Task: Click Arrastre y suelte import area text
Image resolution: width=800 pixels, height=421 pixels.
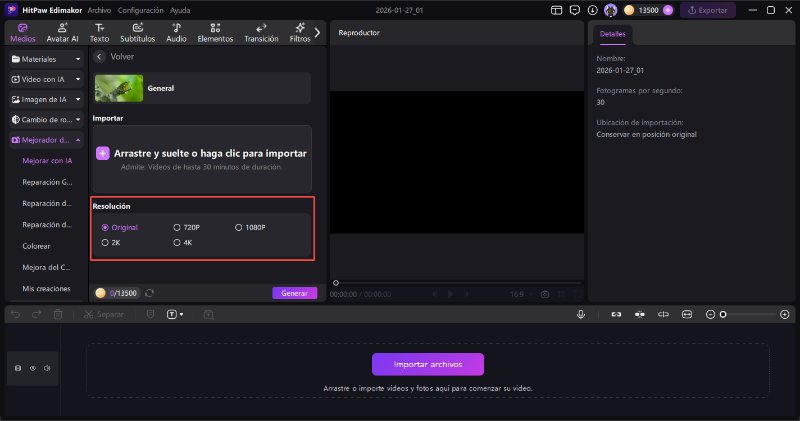Action: [210, 154]
